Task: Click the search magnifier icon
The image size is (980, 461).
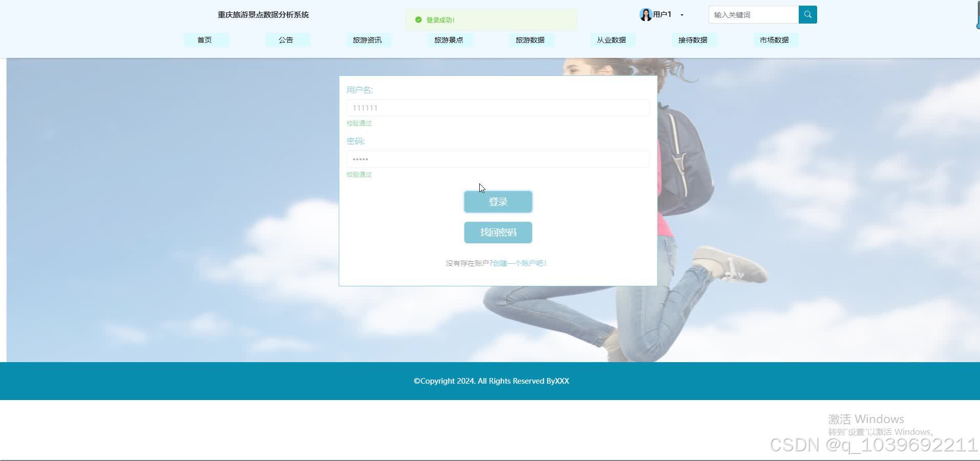Action: pyautogui.click(x=807, y=14)
